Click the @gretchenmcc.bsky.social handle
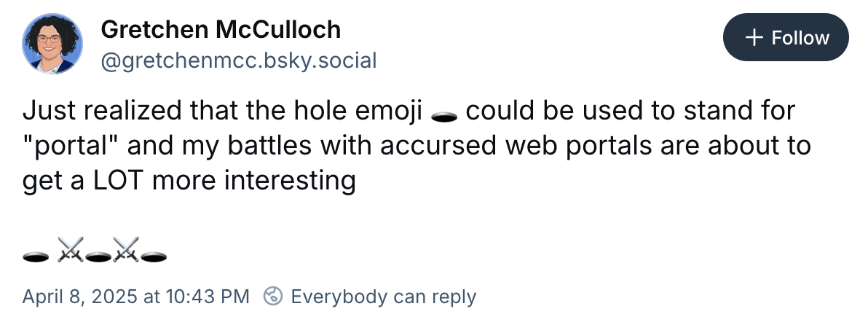868x325 pixels. pos(239,60)
